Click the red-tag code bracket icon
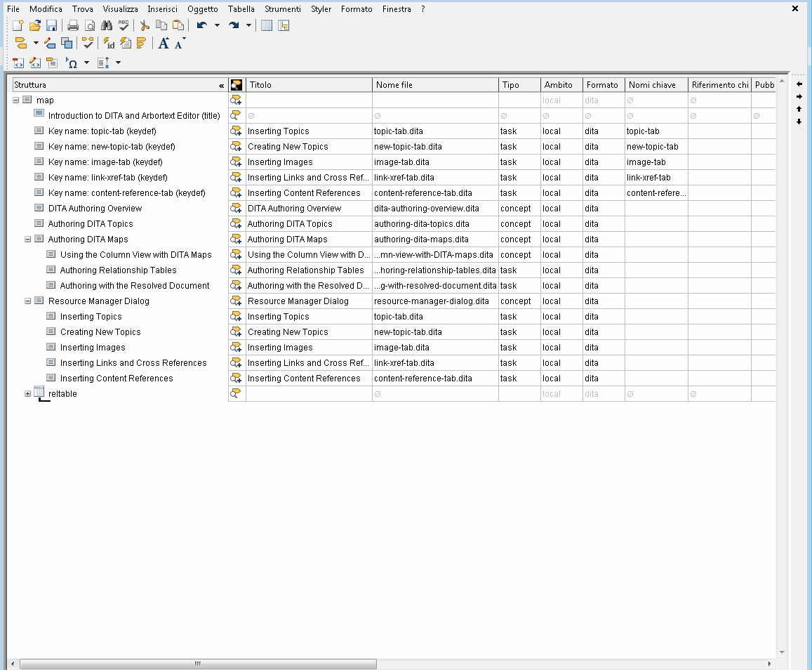 [18, 63]
